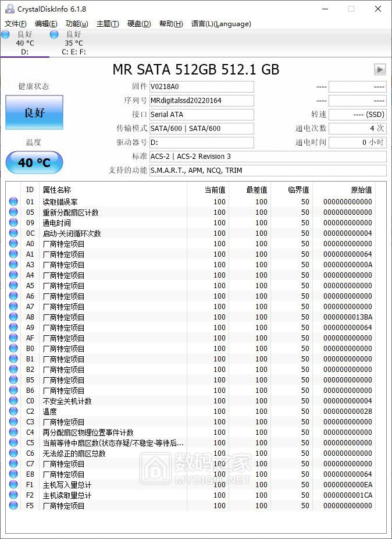Click the status orb for attribute C4
Image resolution: width=392 pixels, height=539 pixels.
coord(13,432)
